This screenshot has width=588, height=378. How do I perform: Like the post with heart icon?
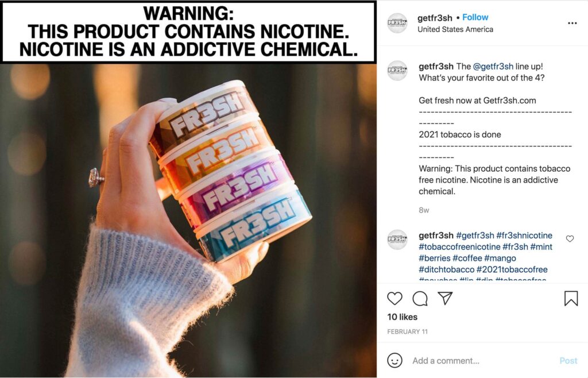394,299
